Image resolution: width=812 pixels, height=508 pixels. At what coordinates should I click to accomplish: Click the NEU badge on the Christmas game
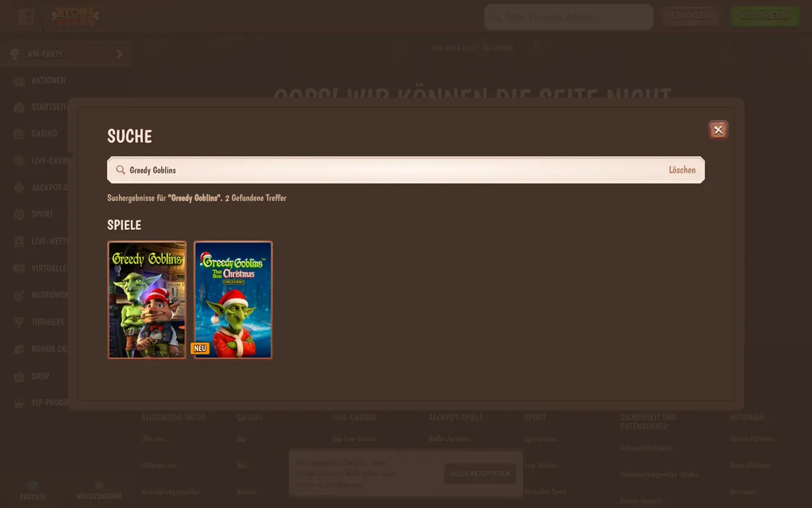[200, 349]
